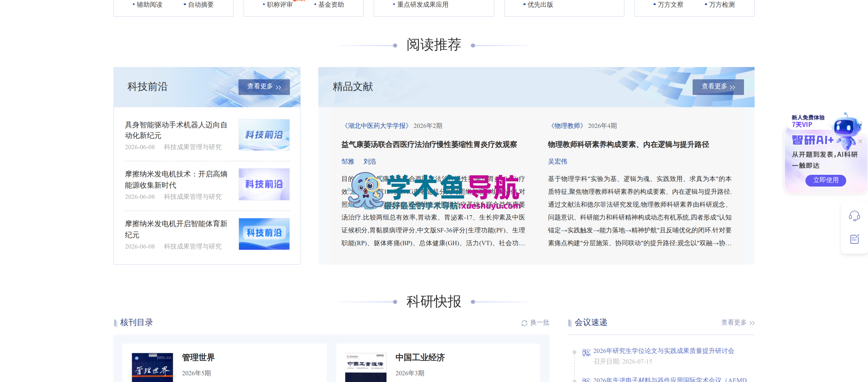The image size is (868, 382).
Task: Click 科技成果管理与研究 source under 具身智能 article
Action: tap(193, 147)
